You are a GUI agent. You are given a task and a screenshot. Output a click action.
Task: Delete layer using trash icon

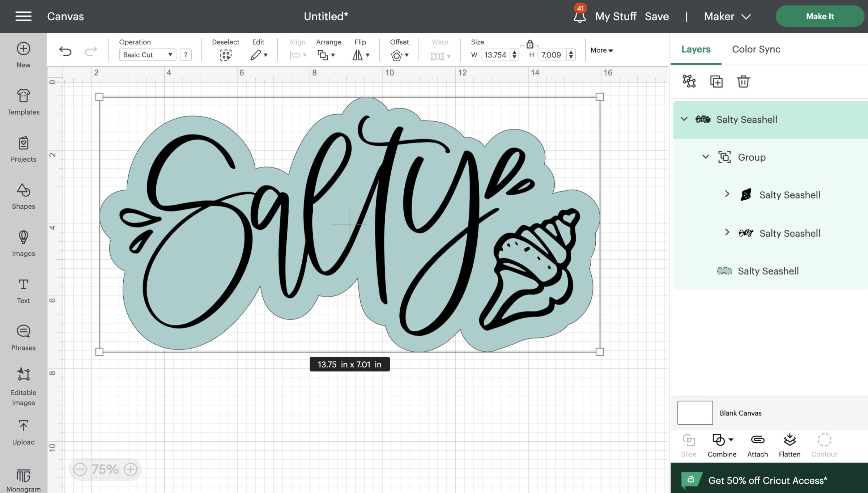[744, 81]
